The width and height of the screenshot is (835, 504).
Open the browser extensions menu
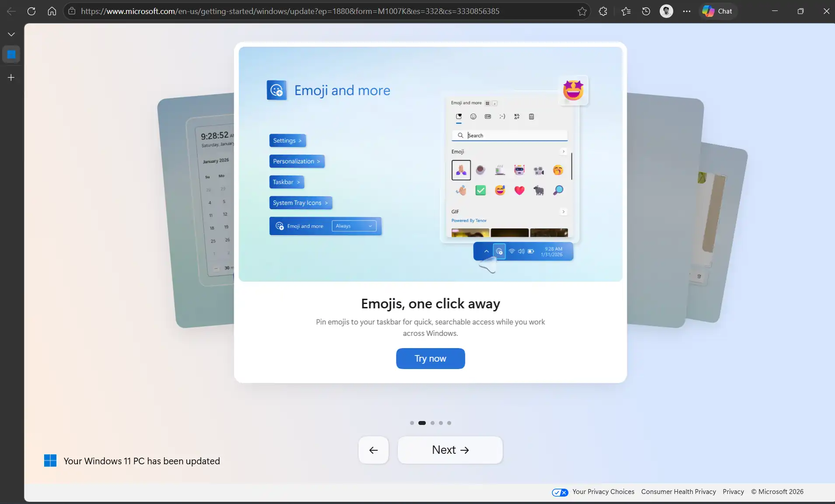[603, 11]
